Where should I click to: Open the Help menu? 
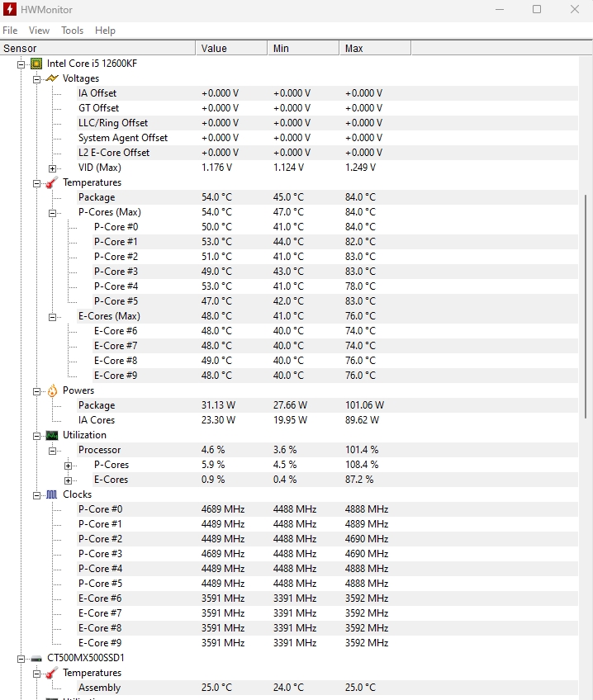(x=105, y=31)
